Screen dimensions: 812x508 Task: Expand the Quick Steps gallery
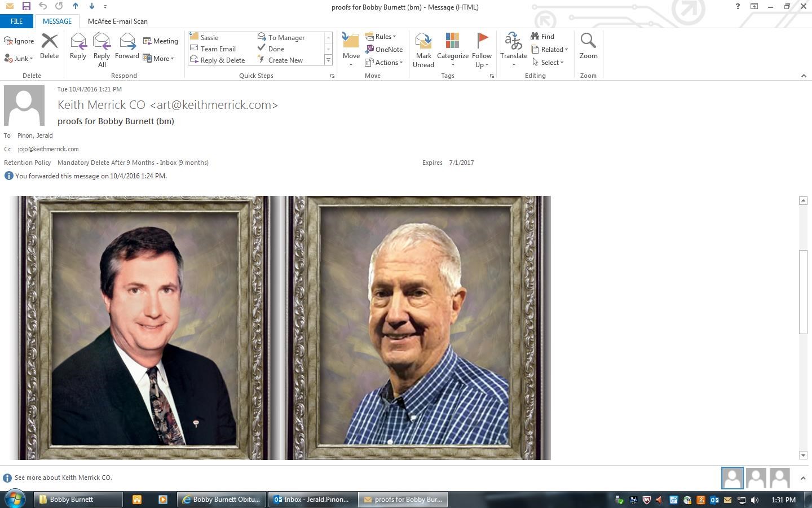(x=328, y=60)
